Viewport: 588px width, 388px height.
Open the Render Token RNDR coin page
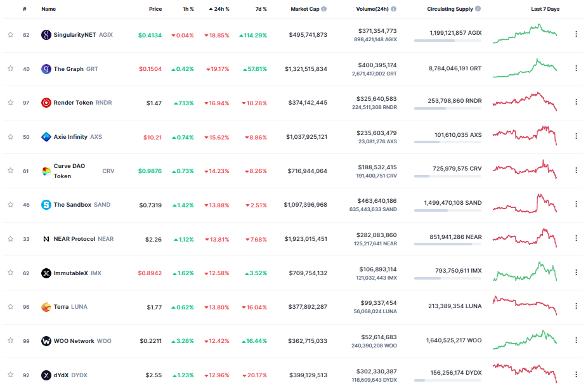[x=82, y=103]
